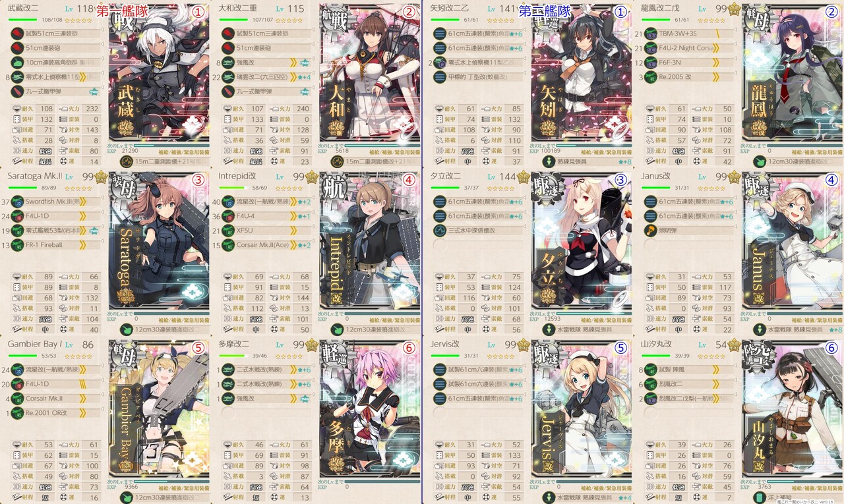Select Intrepid's XF5U fighter plane icon

point(228,231)
